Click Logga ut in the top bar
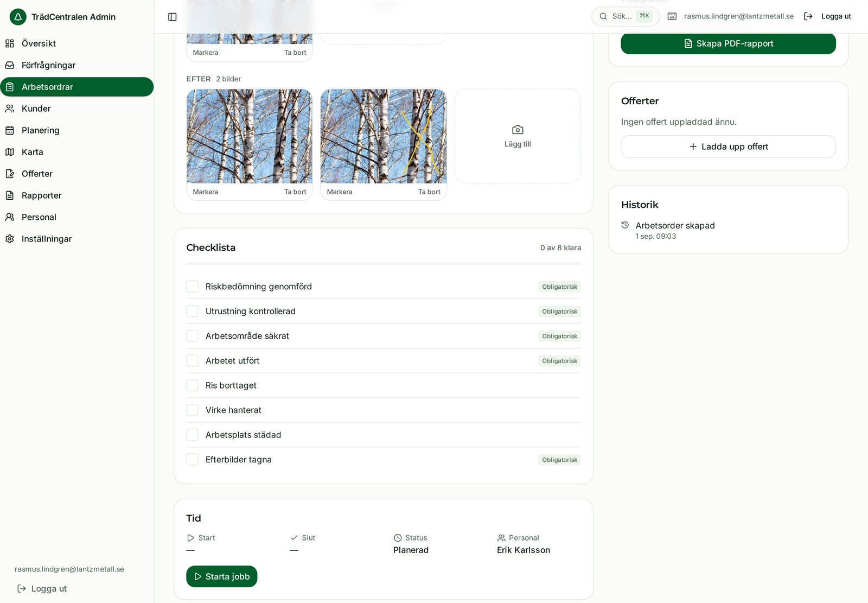 pyautogui.click(x=827, y=16)
